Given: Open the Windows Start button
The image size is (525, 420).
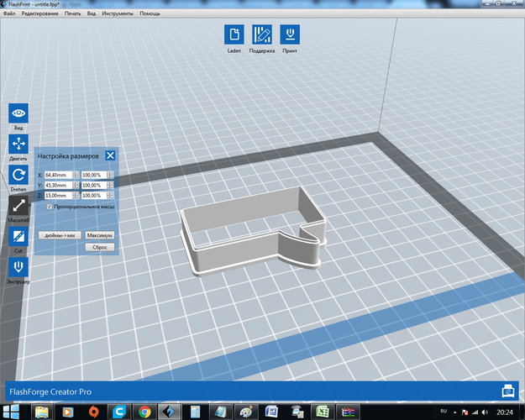Looking at the screenshot, I should (x=11, y=412).
